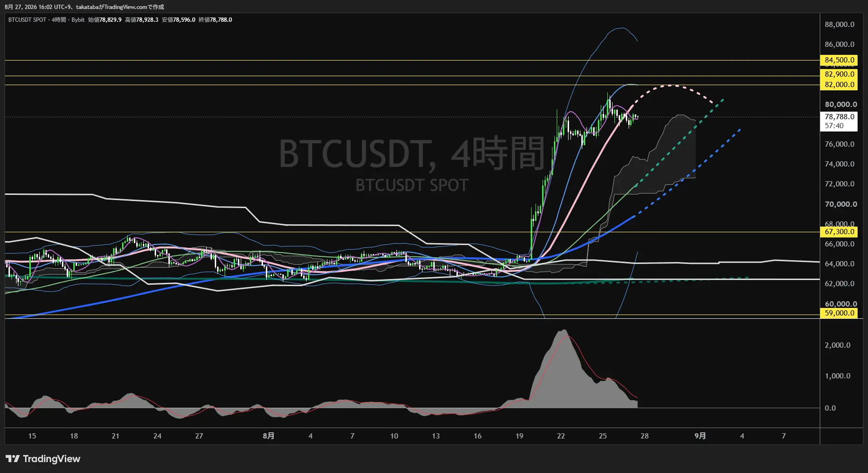Click date label 27 on time axis

199,436
